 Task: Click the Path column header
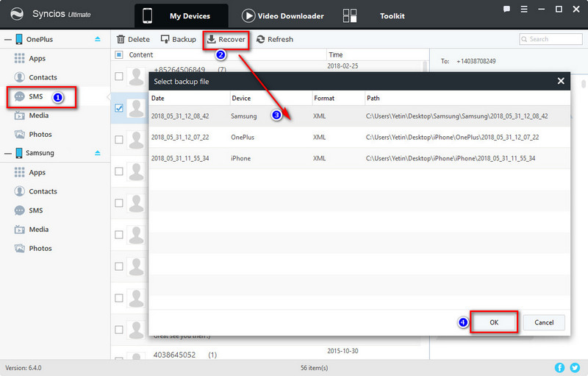click(467, 99)
